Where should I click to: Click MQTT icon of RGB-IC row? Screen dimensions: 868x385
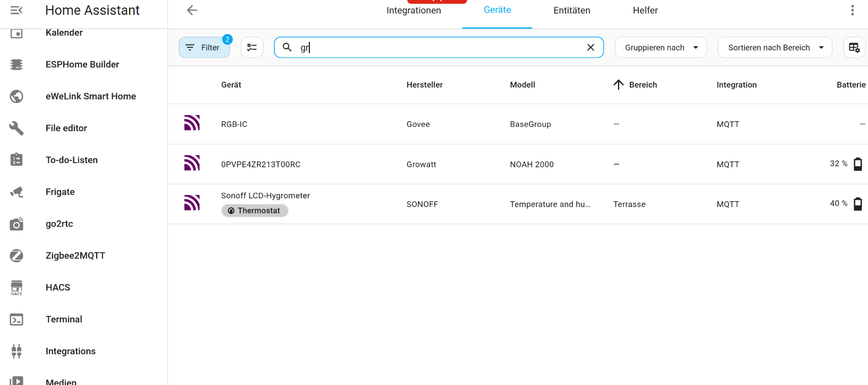point(192,123)
